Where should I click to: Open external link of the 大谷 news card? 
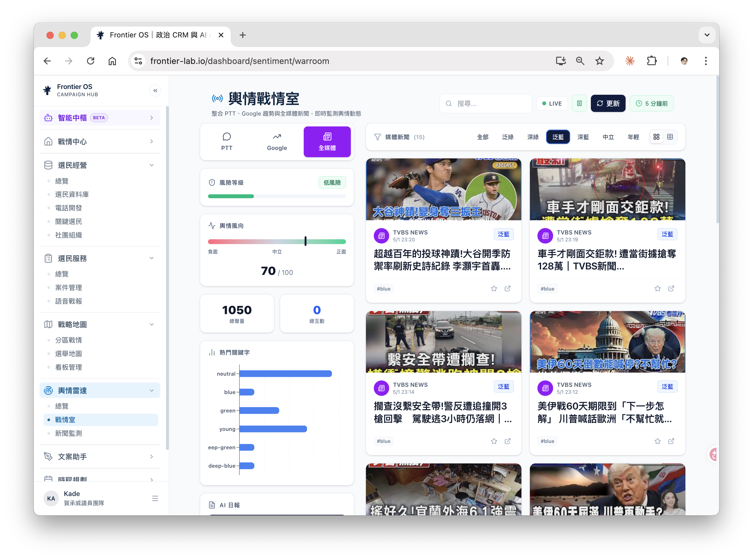coord(507,288)
